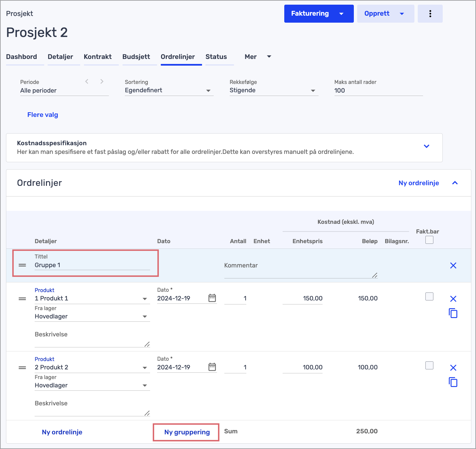Screen dimensions: 476x449
Task: Click the Kommentar text area
Action: tap(301, 269)
